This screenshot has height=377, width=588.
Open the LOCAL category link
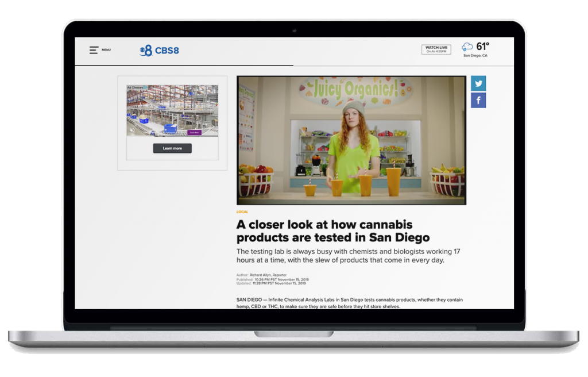click(x=242, y=212)
